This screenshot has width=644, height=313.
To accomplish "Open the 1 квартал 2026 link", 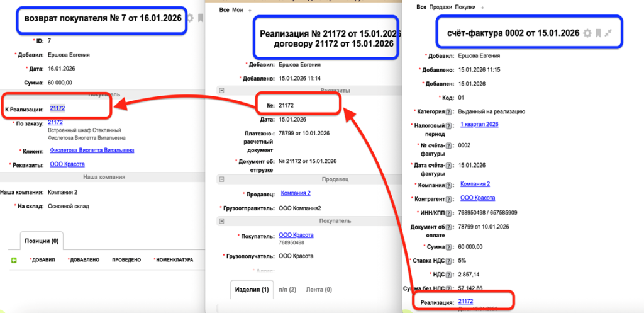I will pos(479,125).
